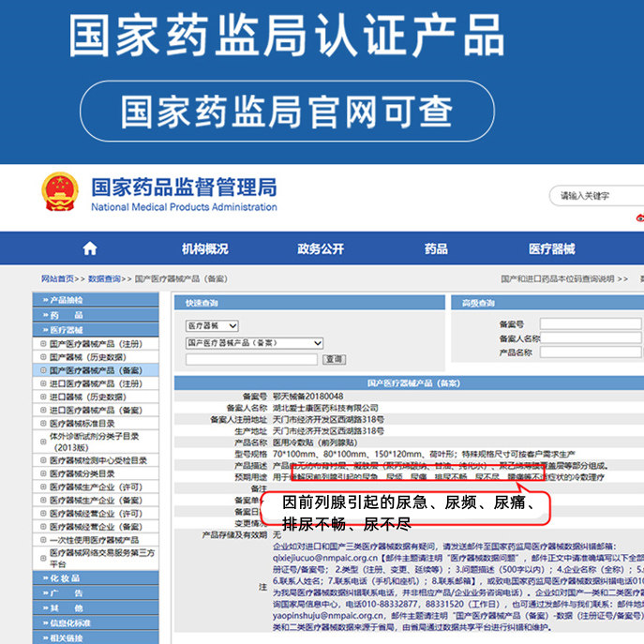
Task: Select 国产医疗器械产品（备案） in sidebar
Action: coord(96,370)
